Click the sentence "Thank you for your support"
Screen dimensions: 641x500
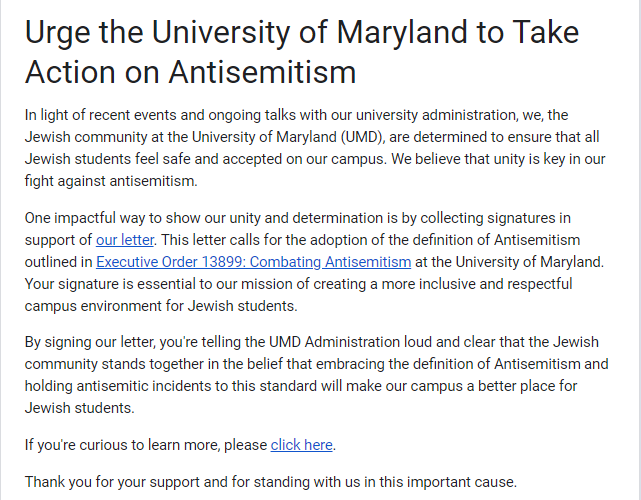coord(271,482)
